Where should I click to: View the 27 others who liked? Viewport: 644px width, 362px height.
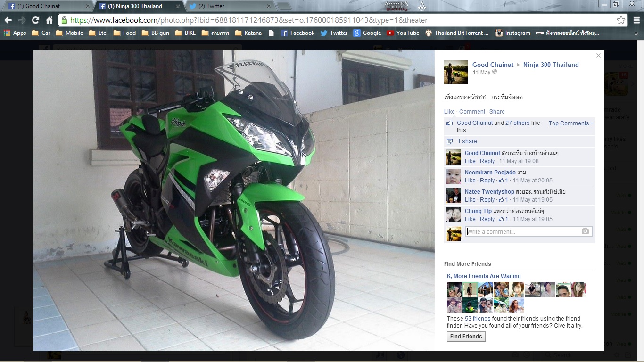pyautogui.click(x=517, y=123)
